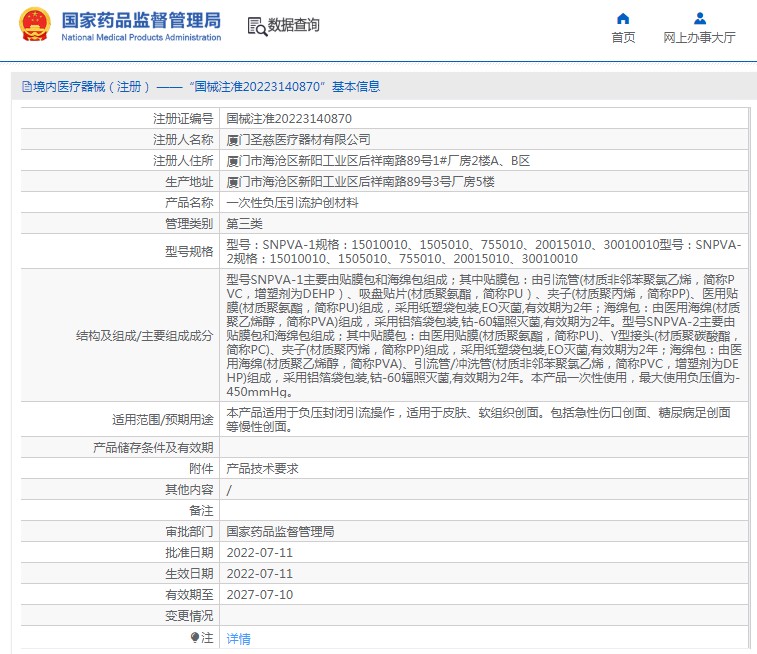Click the 备注 label

point(201,511)
